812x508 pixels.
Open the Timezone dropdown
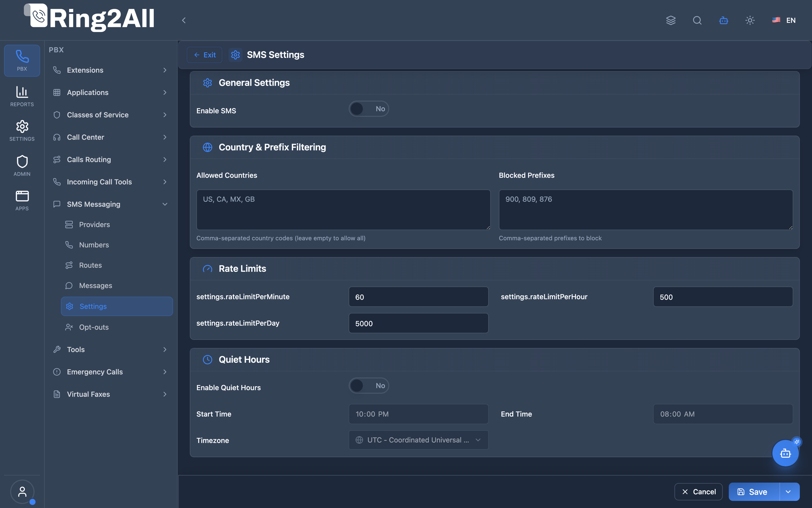418,440
